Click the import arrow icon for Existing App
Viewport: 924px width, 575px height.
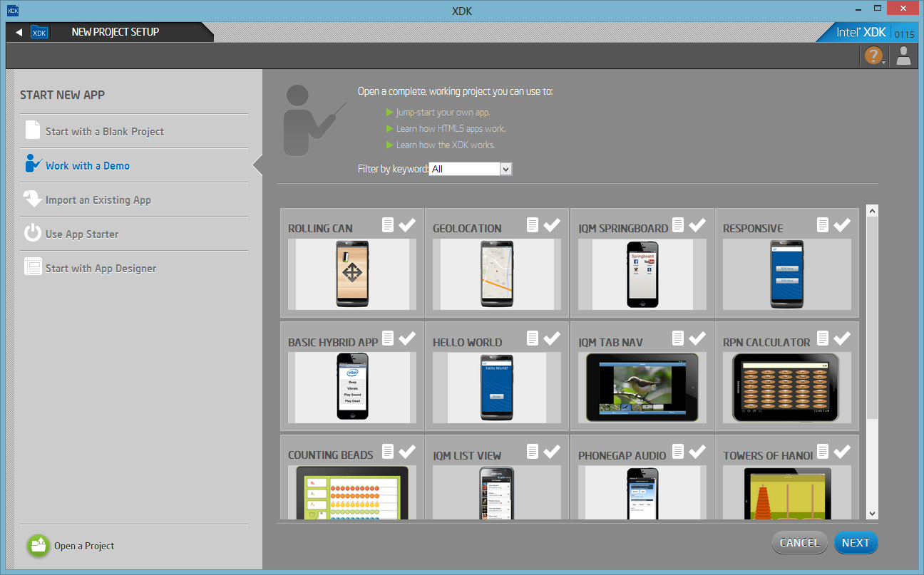pyautogui.click(x=33, y=199)
